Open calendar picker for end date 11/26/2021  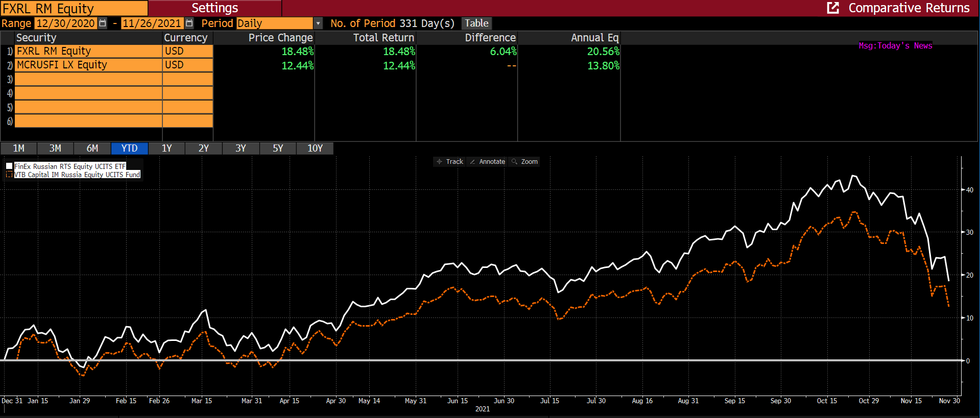189,23
